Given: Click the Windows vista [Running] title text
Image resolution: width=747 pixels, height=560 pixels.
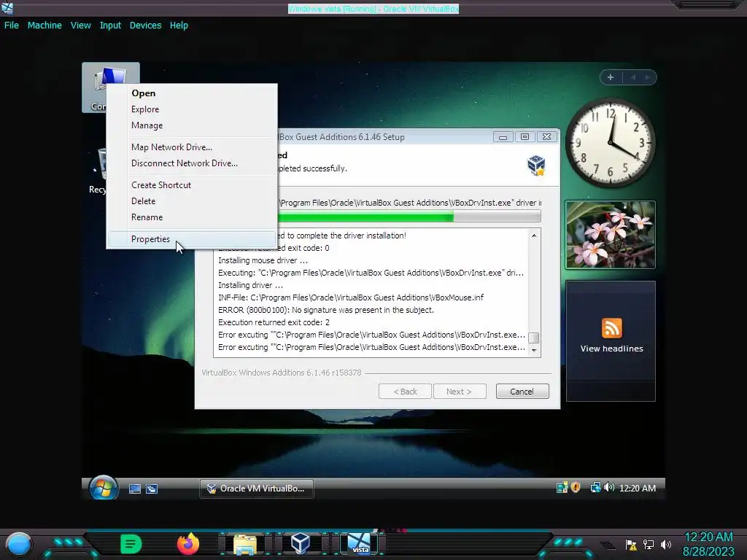Looking at the screenshot, I should tap(373, 9).
